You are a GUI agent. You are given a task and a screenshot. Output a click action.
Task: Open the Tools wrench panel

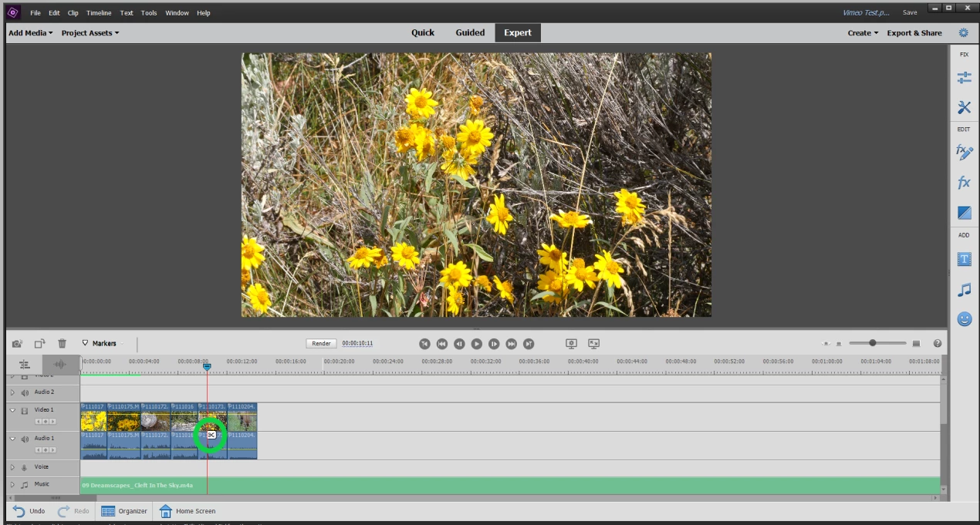click(964, 107)
